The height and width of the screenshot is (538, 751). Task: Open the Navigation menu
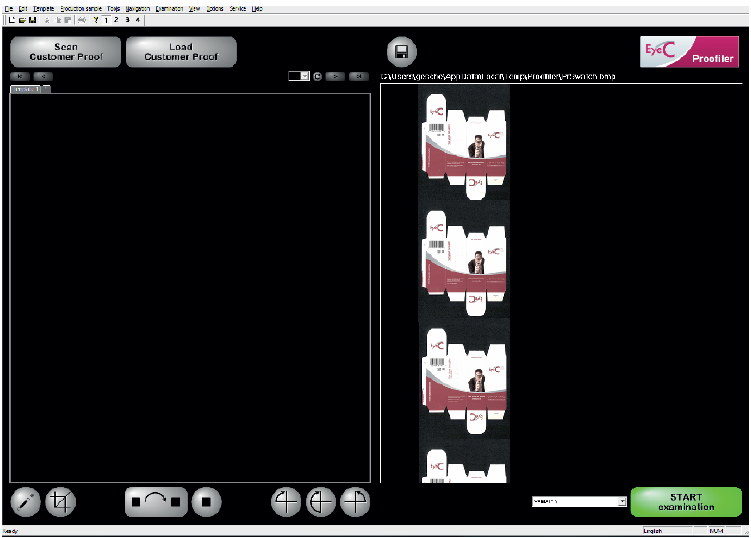[137, 9]
